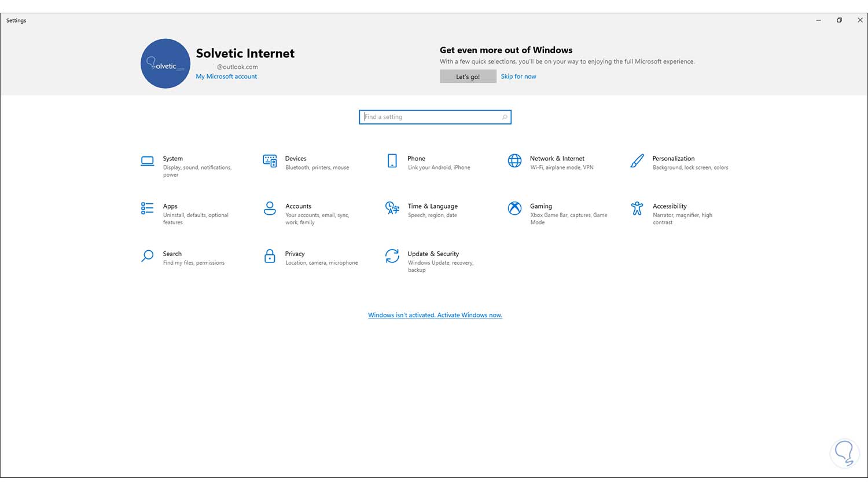This screenshot has width=868, height=490.
Task: Click the Skip for now link
Action: click(518, 76)
